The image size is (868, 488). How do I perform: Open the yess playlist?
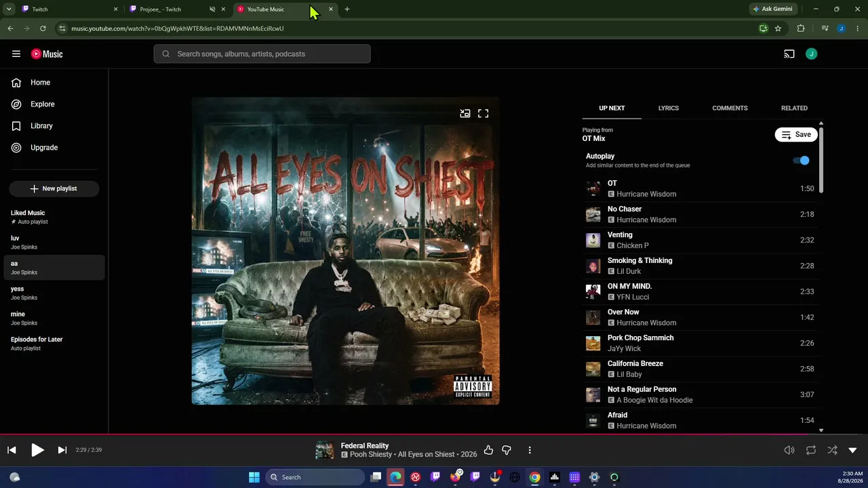tap(54, 293)
